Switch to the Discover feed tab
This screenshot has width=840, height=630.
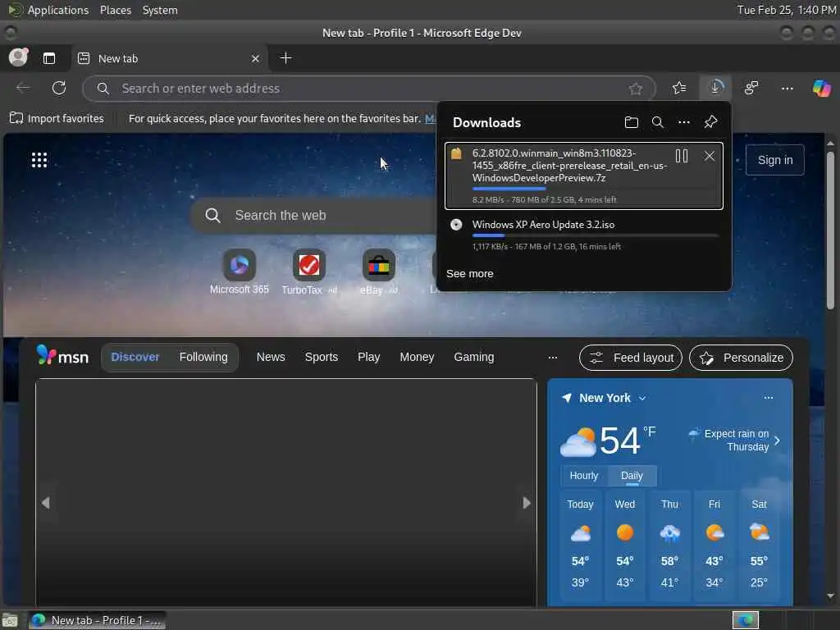coord(135,357)
